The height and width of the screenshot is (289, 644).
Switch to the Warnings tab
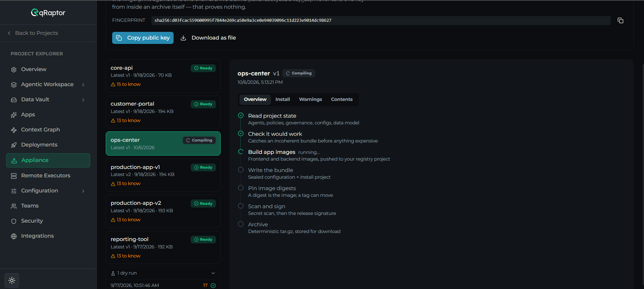pos(311,100)
